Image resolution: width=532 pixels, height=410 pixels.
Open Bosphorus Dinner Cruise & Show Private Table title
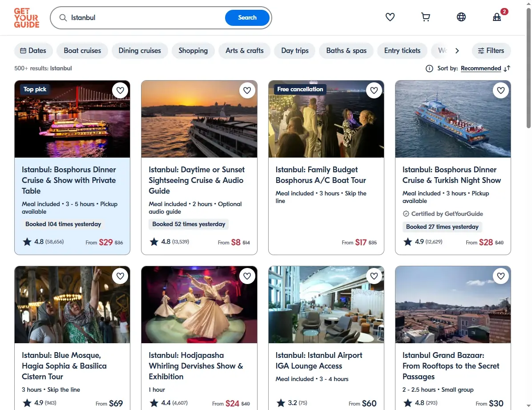tap(69, 180)
